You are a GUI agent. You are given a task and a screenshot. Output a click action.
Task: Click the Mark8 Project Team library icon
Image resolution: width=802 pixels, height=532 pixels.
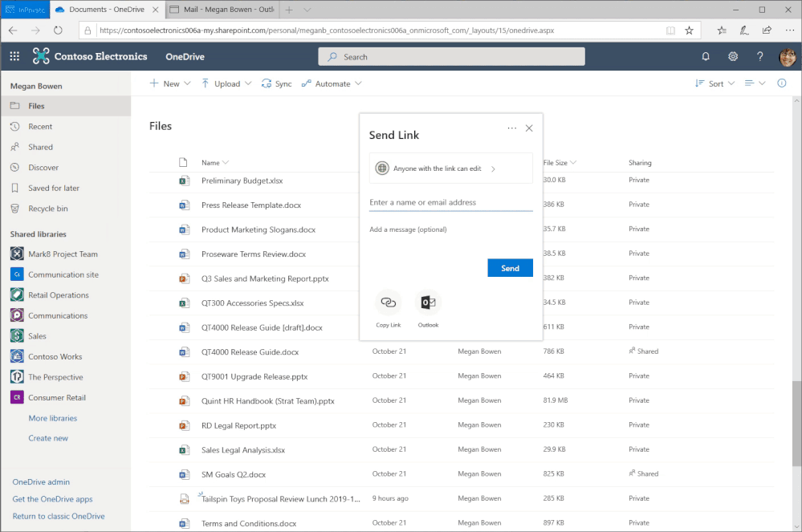pyautogui.click(x=17, y=254)
